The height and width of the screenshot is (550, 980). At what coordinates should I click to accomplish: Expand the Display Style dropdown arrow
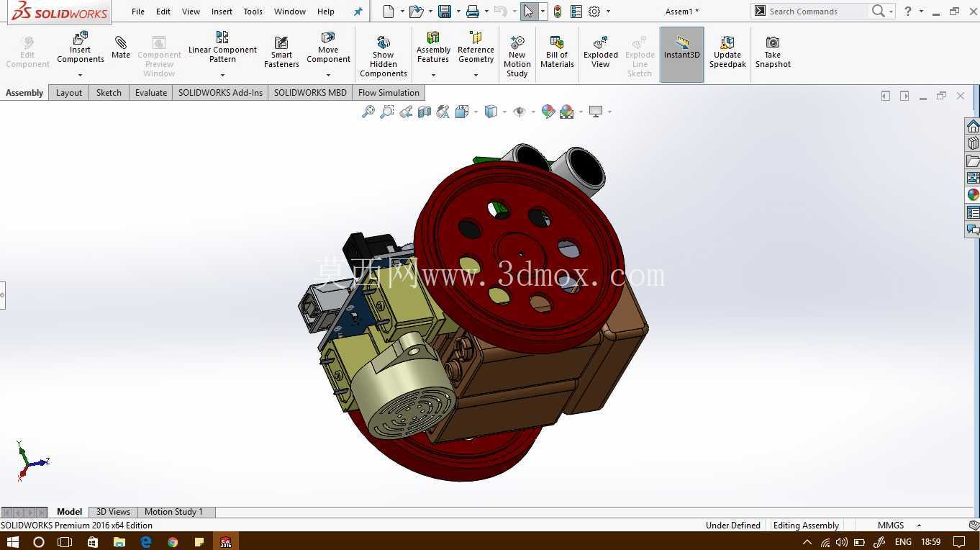click(x=504, y=112)
